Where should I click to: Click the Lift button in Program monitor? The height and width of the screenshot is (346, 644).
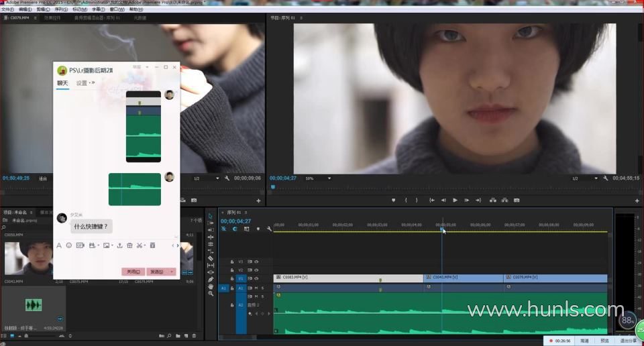click(x=493, y=200)
